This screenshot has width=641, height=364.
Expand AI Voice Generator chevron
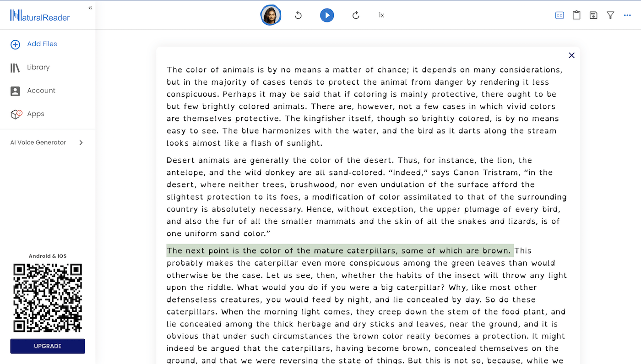[x=81, y=142]
